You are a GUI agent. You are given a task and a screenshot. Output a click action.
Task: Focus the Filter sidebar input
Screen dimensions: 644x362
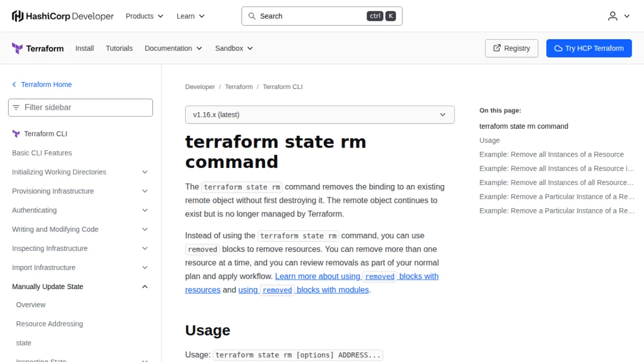point(80,107)
